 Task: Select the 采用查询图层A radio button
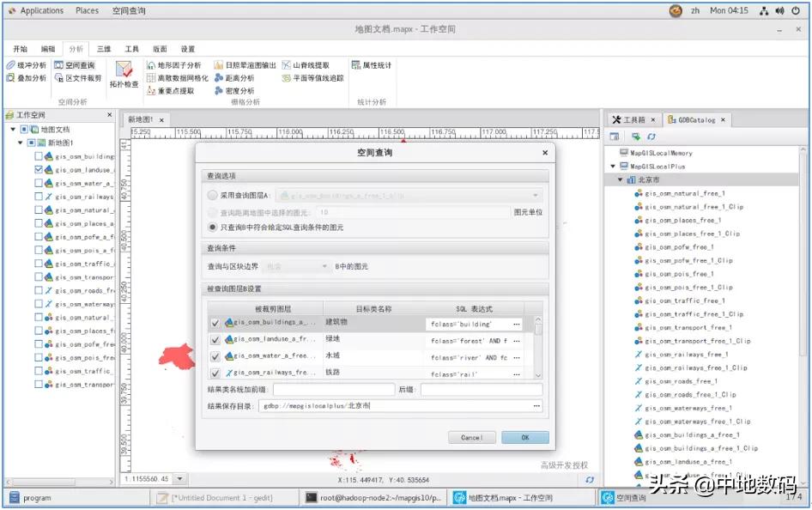click(x=213, y=196)
